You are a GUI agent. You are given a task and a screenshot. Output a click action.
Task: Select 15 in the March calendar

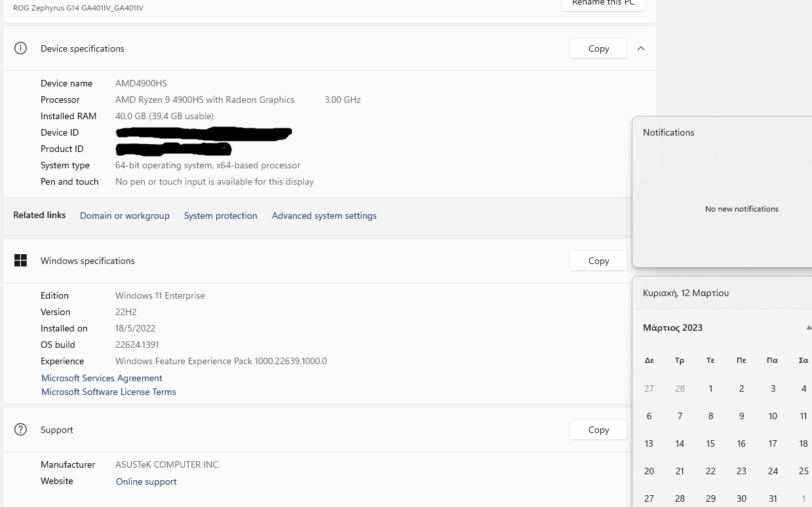tap(710, 443)
